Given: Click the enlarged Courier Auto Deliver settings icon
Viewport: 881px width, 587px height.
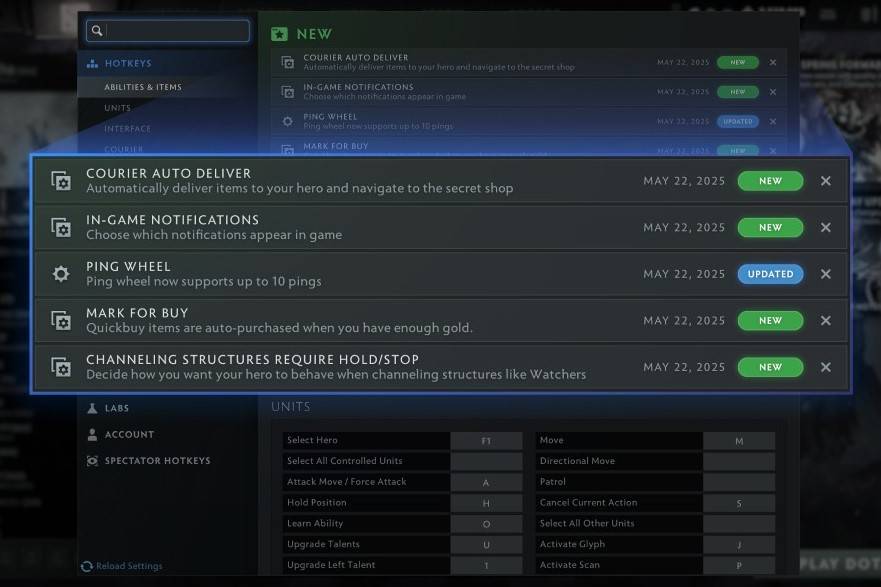Looking at the screenshot, I should click(61, 181).
